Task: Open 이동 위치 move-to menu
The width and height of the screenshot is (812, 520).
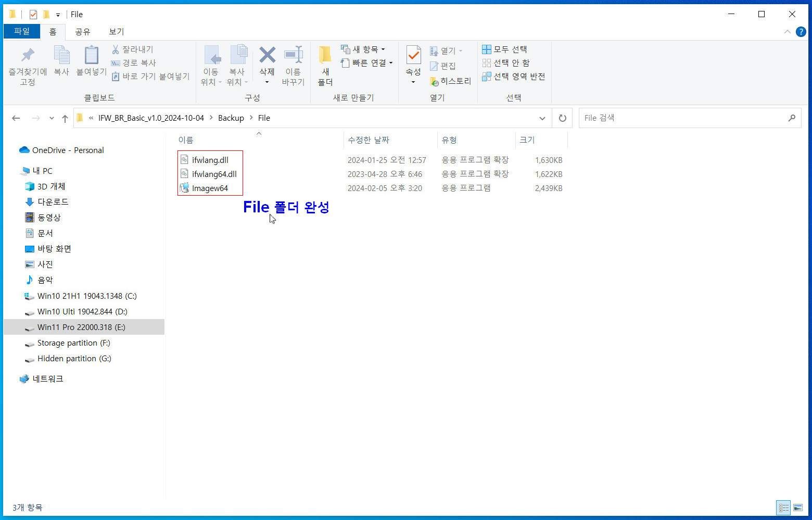Action: (x=211, y=67)
